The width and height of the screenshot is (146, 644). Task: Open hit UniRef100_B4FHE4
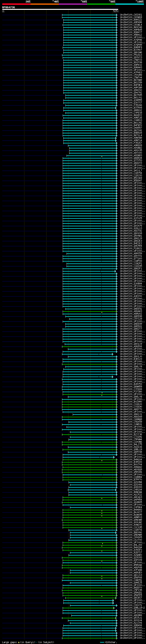(x=131, y=85)
